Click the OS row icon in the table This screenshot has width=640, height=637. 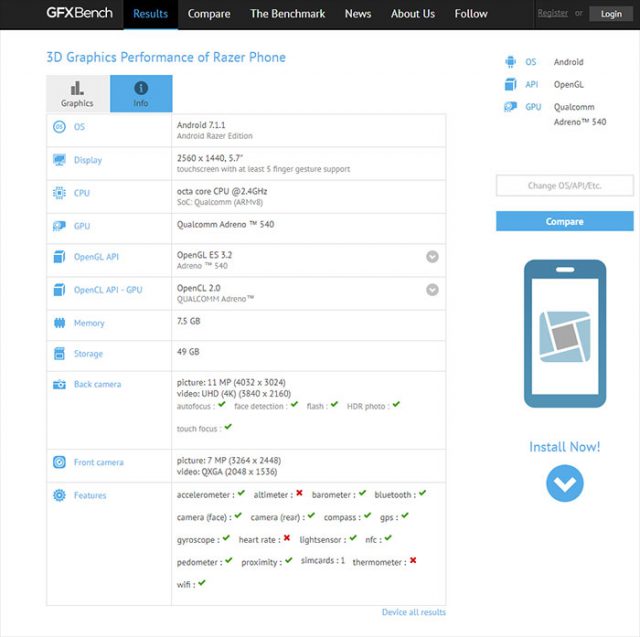point(59,127)
